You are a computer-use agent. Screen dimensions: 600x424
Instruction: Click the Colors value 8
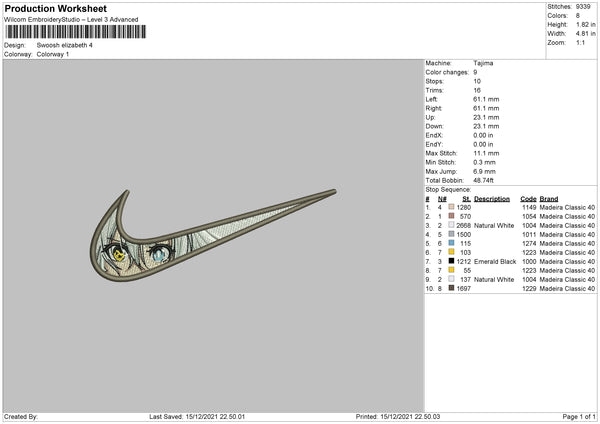click(x=578, y=16)
